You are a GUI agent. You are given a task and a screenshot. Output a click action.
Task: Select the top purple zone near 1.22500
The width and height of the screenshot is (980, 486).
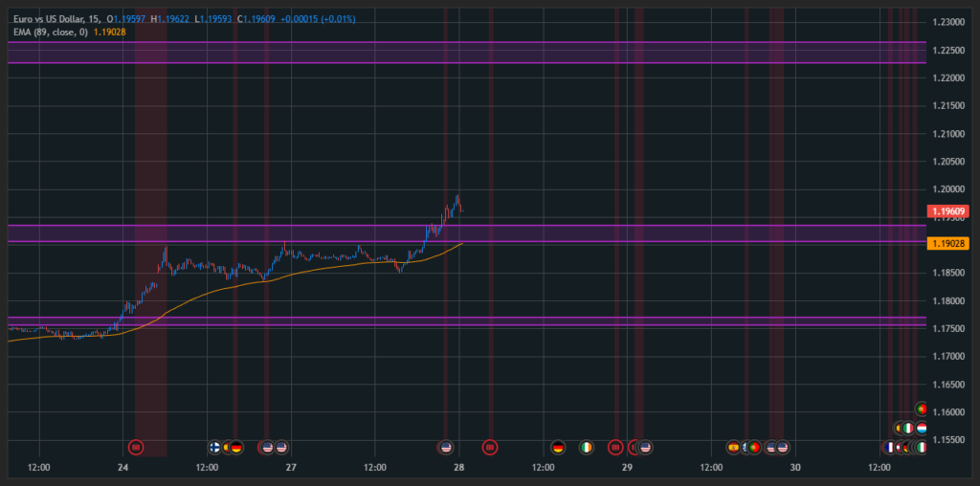459,53
